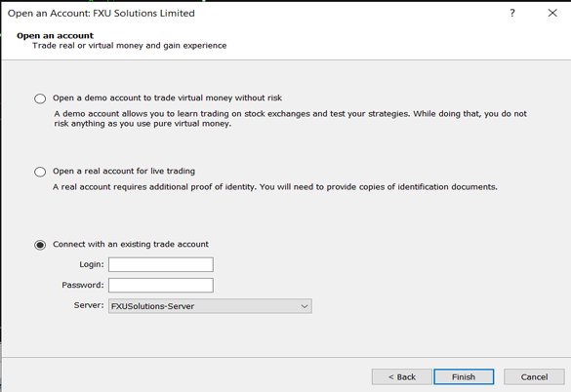Click into the Login input field
Image resolution: width=571 pixels, height=392 pixels.
(161, 264)
